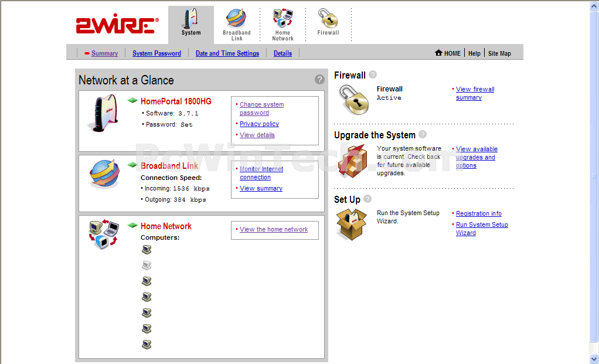Select the fourth computer icon in list
599x364 pixels.
click(x=147, y=297)
